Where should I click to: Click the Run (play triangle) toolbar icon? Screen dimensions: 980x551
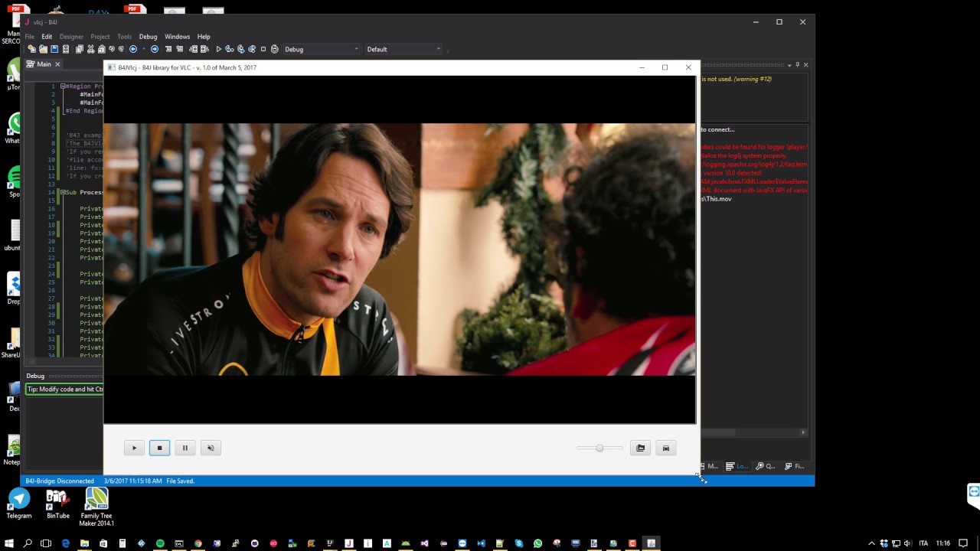click(x=219, y=49)
